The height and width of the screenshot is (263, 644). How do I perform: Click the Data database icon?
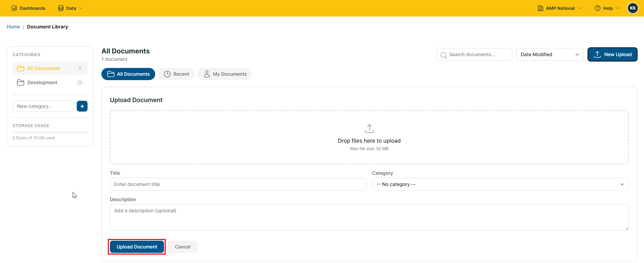click(x=61, y=8)
